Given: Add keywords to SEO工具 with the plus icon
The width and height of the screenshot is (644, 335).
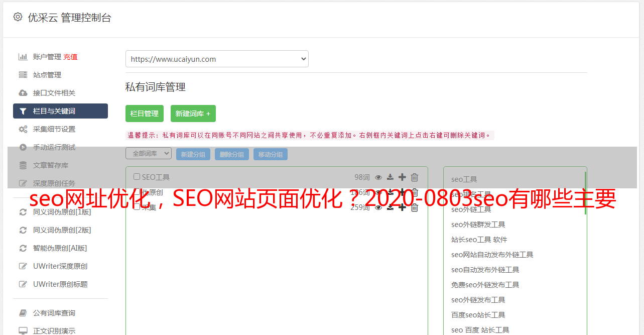Looking at the screenshot, I should click(x=402, y=177).
